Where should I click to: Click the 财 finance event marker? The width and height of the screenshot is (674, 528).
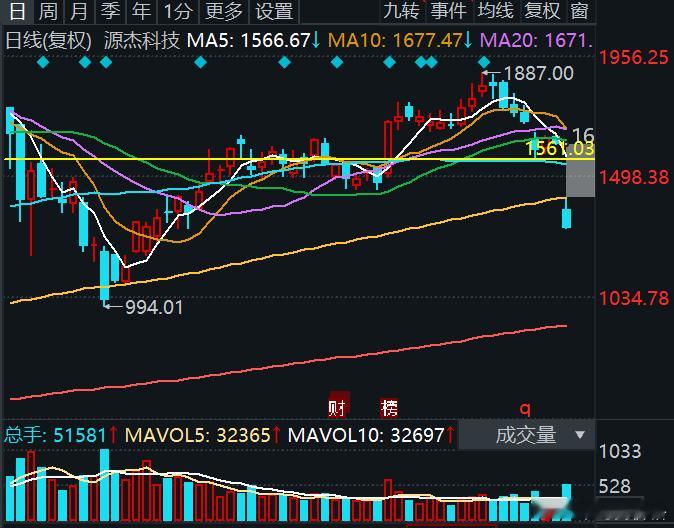point(337,407)
